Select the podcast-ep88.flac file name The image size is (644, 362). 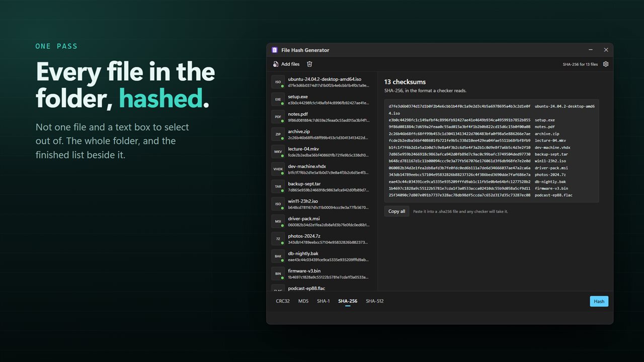[x=306, y=289]
